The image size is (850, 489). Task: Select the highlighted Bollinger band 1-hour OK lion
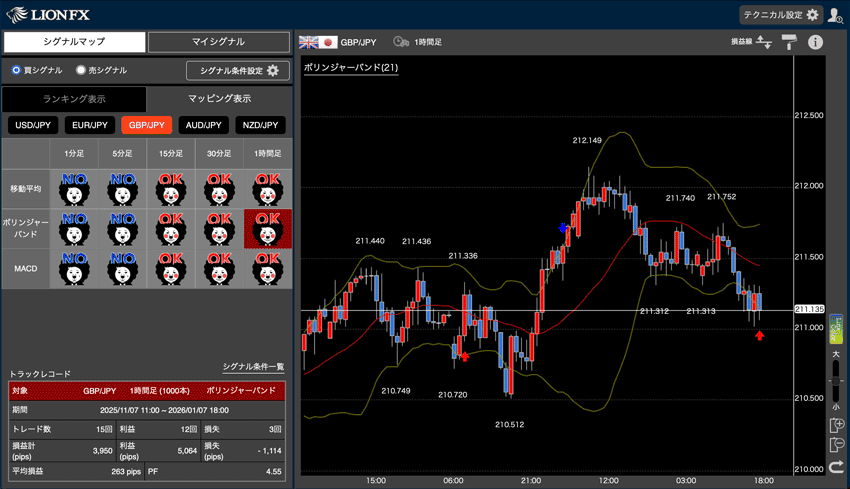tap(268, 229)
